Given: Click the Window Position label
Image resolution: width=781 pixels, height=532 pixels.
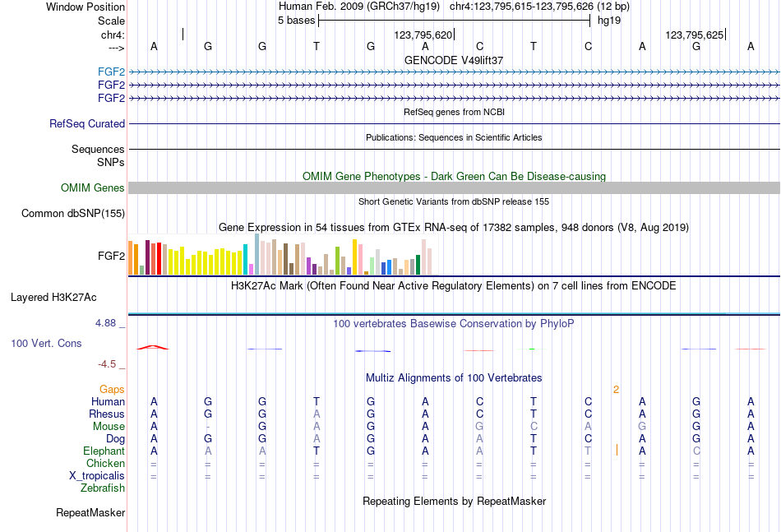Looking at the screenshot, I should pos(85,7).
